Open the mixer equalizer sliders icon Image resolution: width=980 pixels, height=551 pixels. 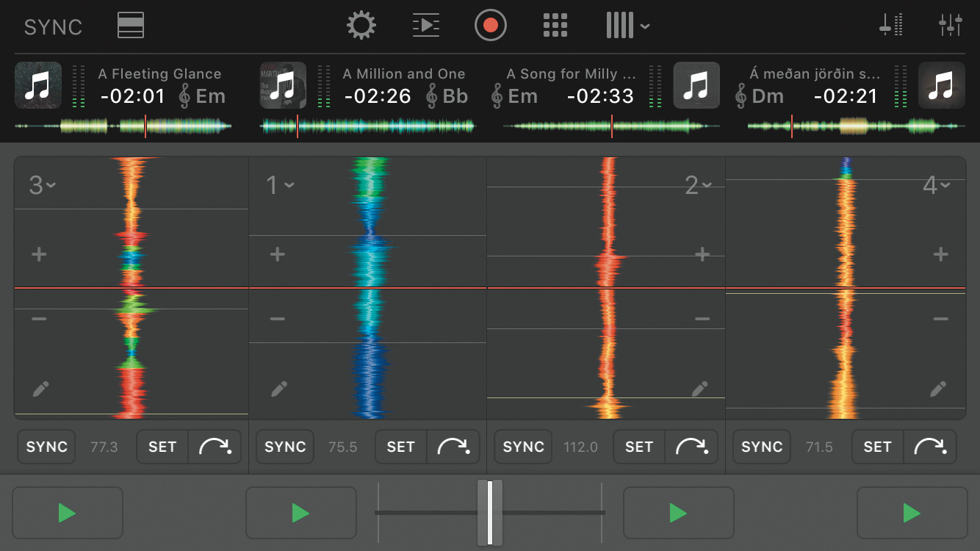click(x=950, y=26)
